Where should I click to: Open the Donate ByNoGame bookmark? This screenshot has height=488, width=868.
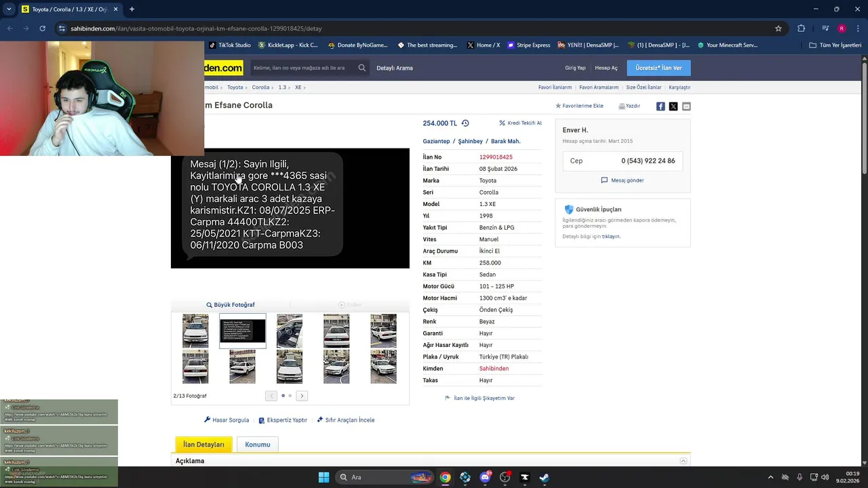[358, 45]
